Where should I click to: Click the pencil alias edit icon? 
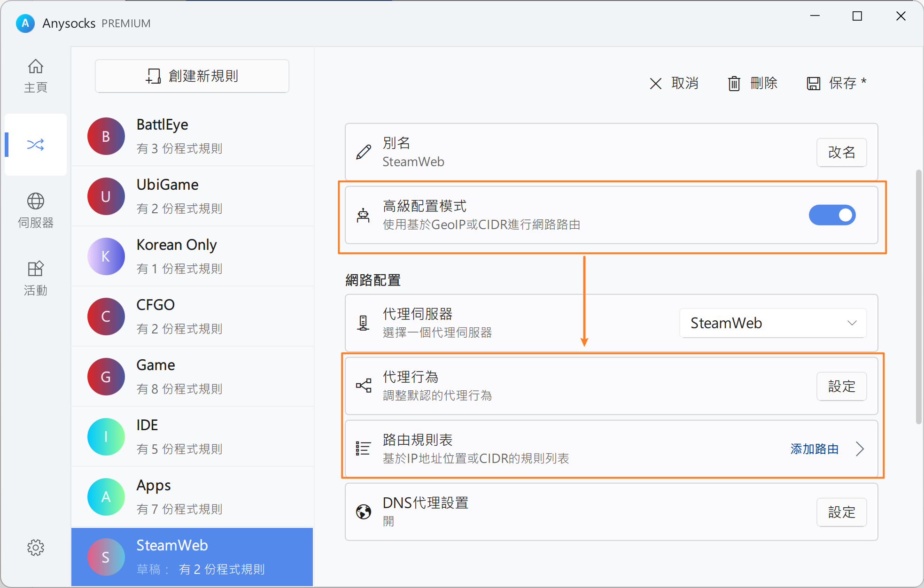[363, 152]
